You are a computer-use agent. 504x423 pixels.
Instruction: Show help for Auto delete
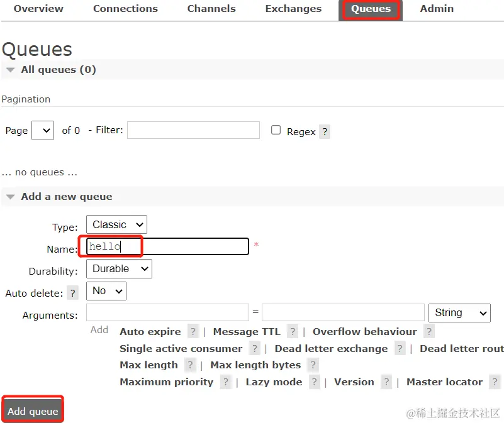[x=72, y=294]
